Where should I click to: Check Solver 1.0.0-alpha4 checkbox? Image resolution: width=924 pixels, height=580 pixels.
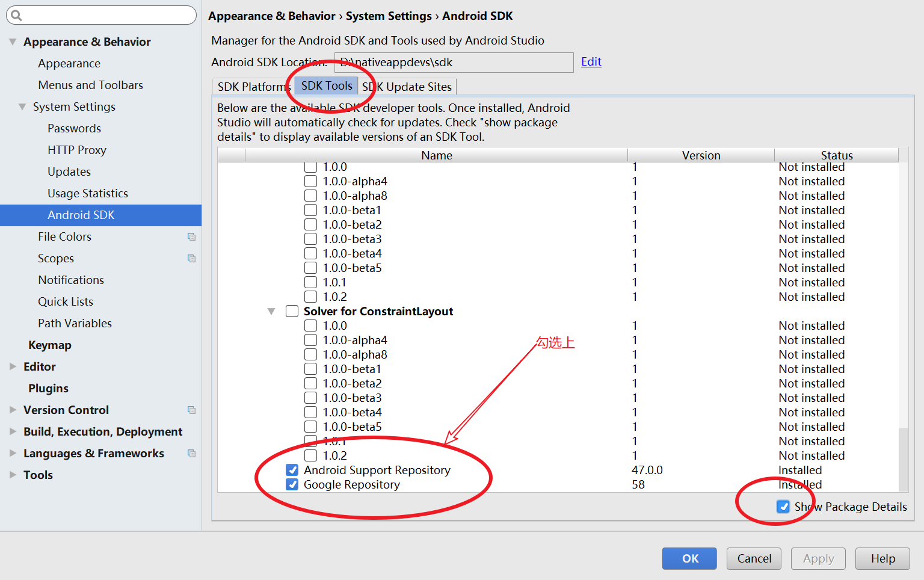tap(310, 340)
